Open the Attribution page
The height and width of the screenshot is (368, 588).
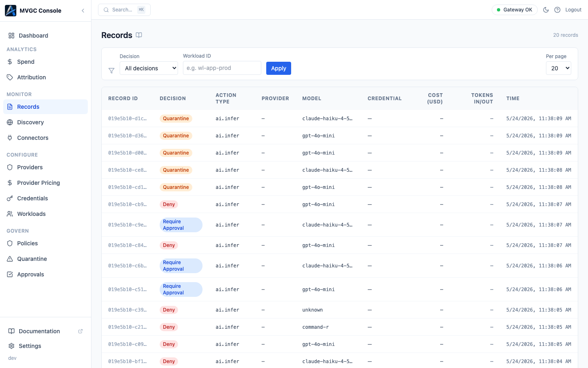[x=45, y=77]
